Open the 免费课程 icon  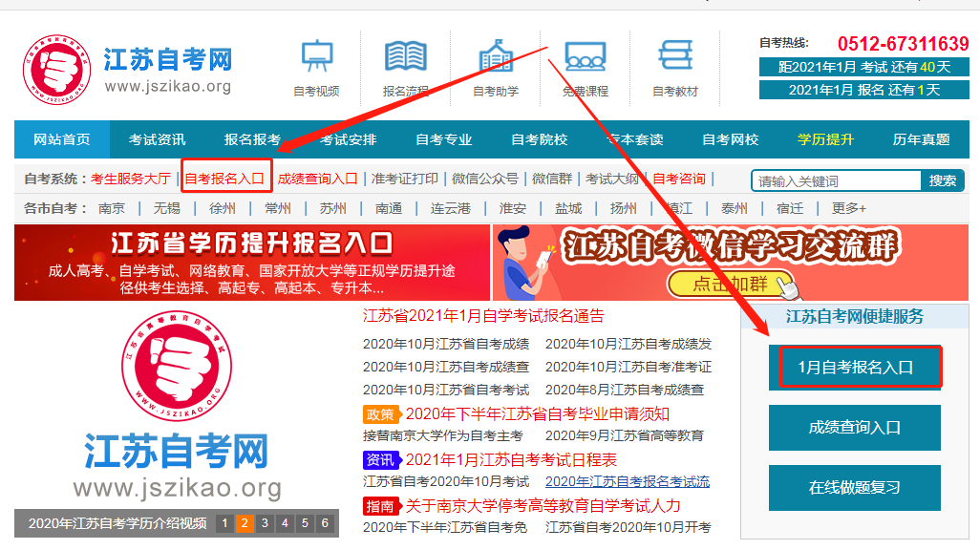(585, 57)
